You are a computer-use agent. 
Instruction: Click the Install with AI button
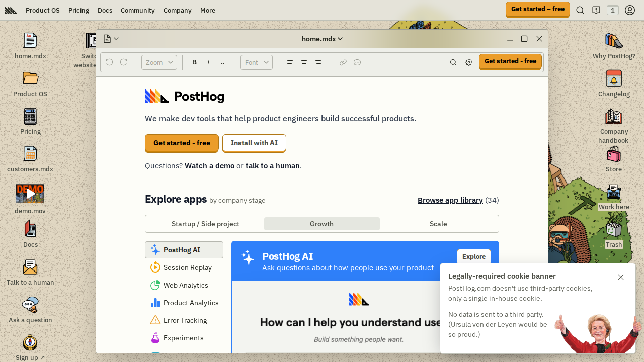pyautogui.click(x=254, y=143)
